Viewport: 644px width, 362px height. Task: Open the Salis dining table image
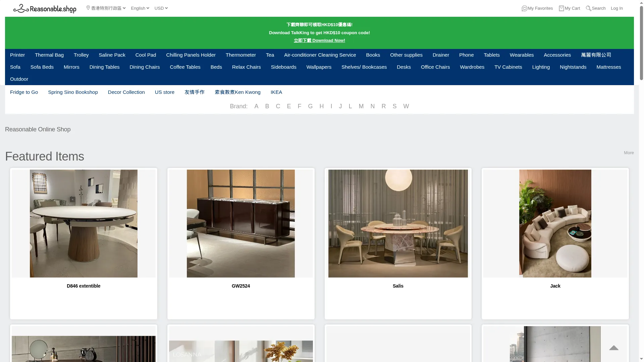pos(398,224)
